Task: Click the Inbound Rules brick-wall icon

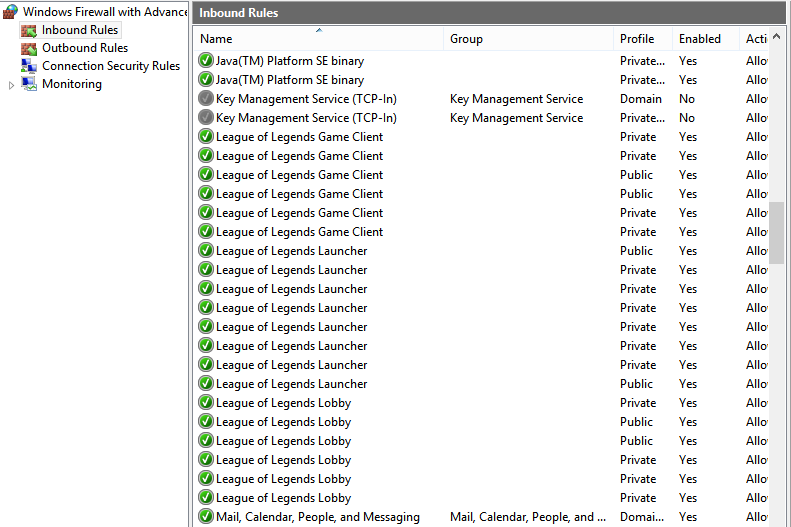Action: pyautogui.click(x=29, y=30)
